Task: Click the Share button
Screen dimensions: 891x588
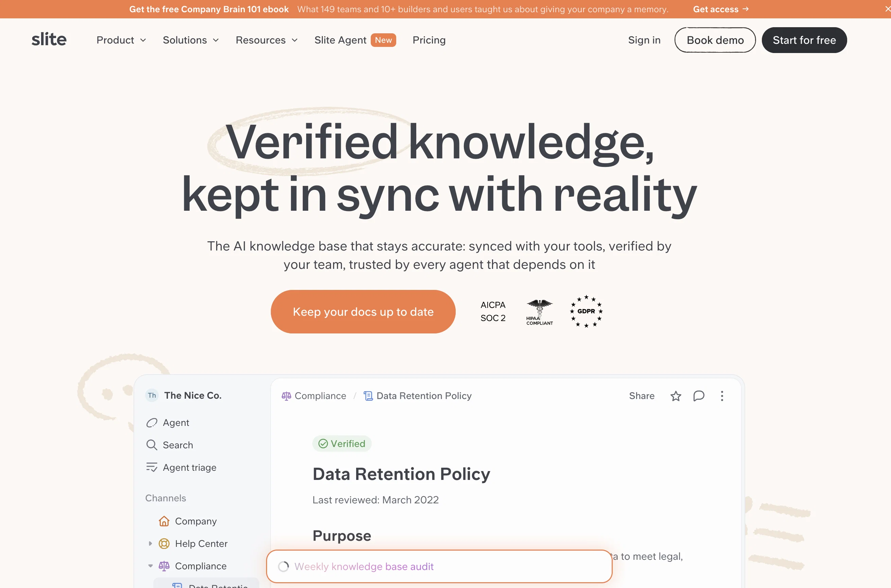Action: pos(641,396)
